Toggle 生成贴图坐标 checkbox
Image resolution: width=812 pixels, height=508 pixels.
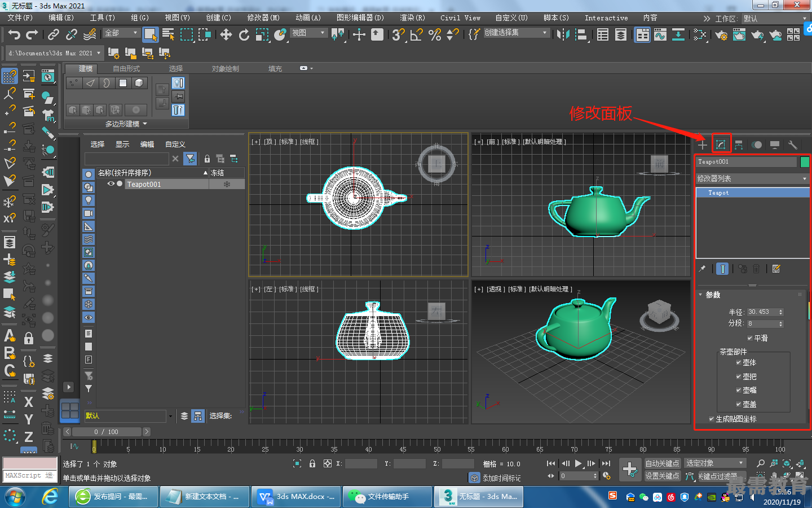[x=712, y=419]
